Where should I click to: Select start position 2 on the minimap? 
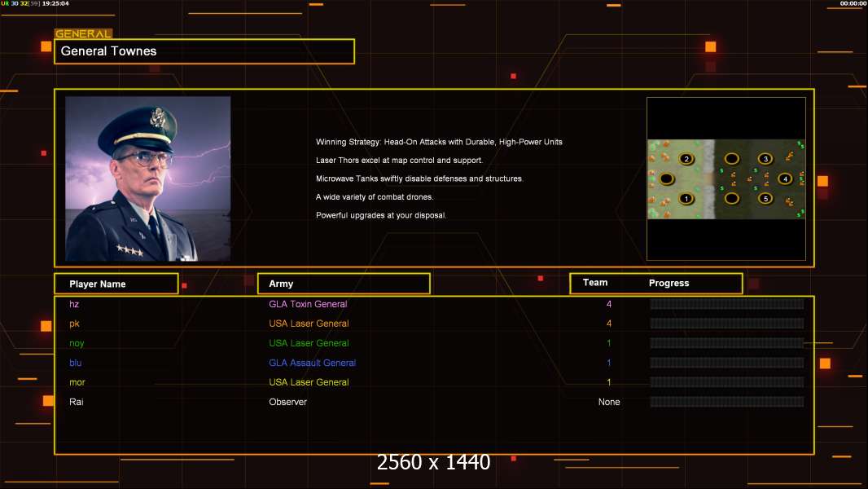click(x=686, y=159)
